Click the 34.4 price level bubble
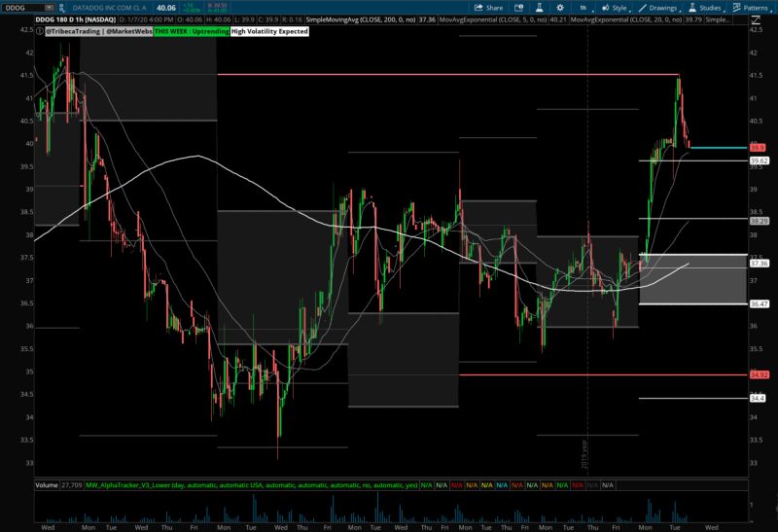This screenshot has width=778, height=532. pos(758,398)
